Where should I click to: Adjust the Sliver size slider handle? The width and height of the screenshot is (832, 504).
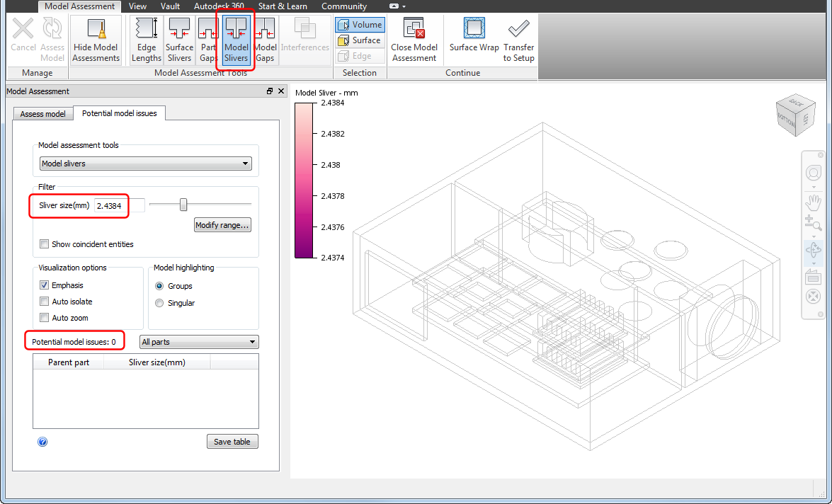pos(183,205)
